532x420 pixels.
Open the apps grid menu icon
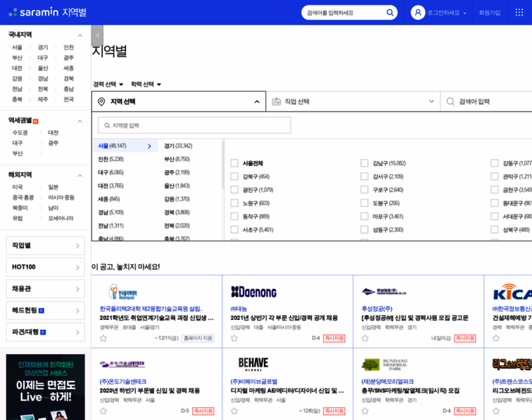click(x=519, y=13)
